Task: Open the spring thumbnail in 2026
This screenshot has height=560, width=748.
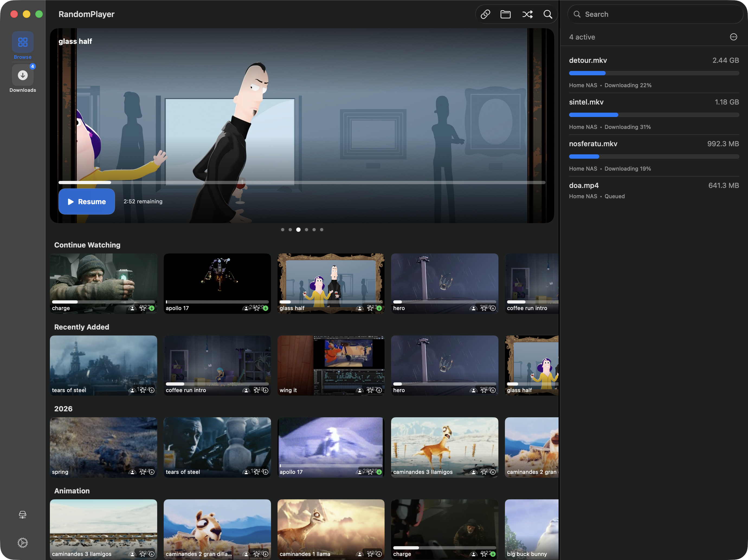Action: pos(104,447)
